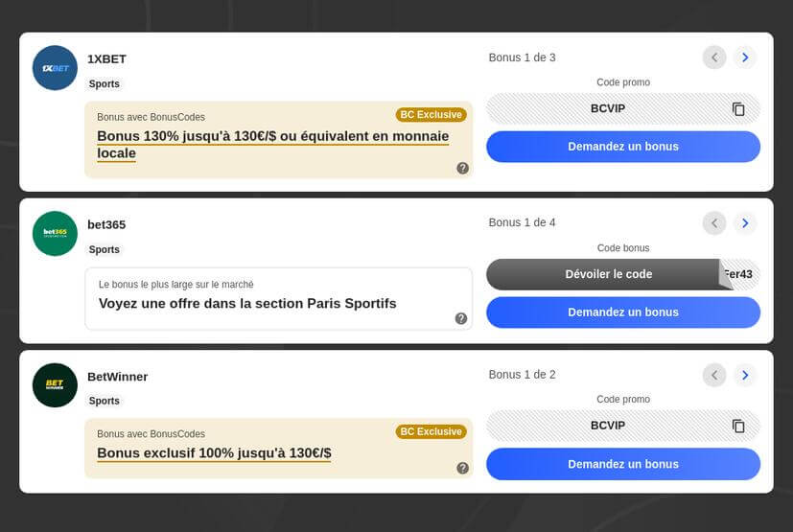Click 'Bonus avec BonusCodes' in BetWinner card
The height and width of the screenshot is (532, 793).
[x=152, y=434]
